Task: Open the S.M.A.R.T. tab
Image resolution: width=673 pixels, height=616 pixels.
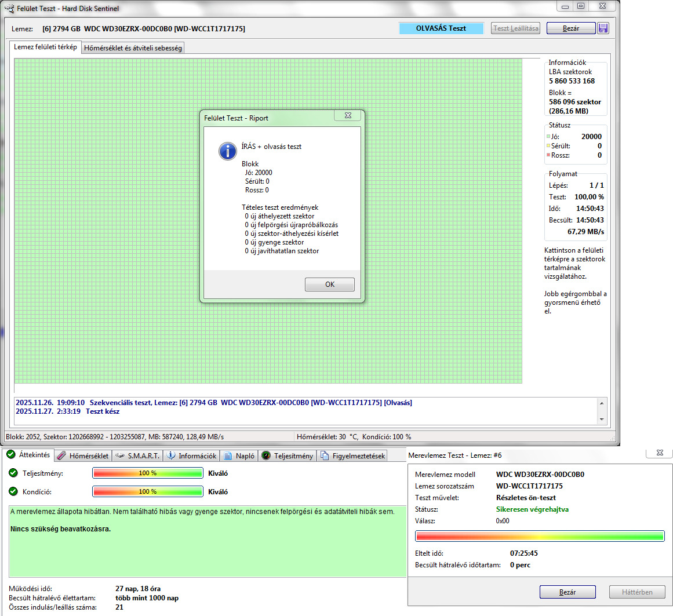Action: [x=138, y=455]
